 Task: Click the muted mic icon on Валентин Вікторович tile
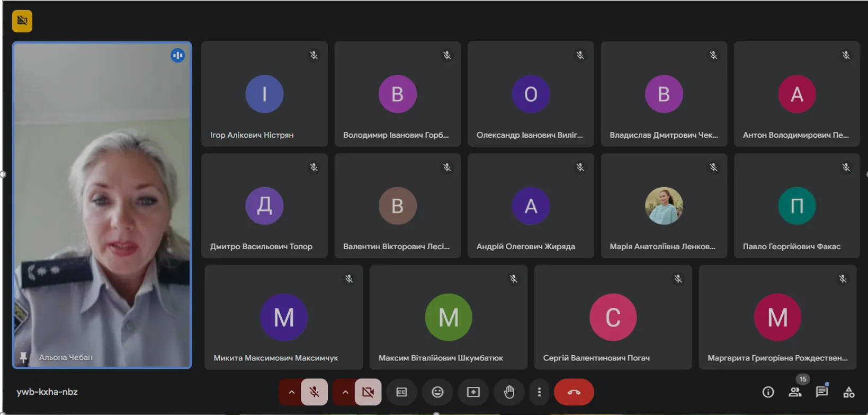(x=448, y=167)
